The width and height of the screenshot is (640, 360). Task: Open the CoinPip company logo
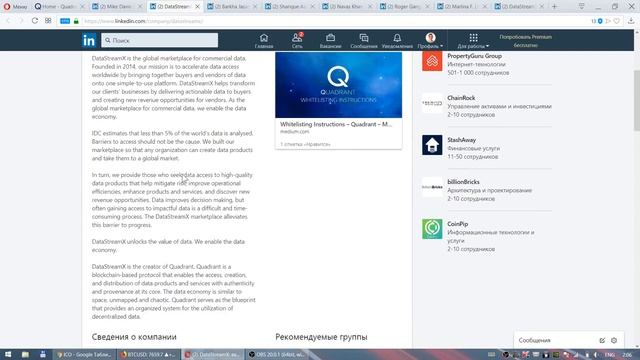point(432,229)
